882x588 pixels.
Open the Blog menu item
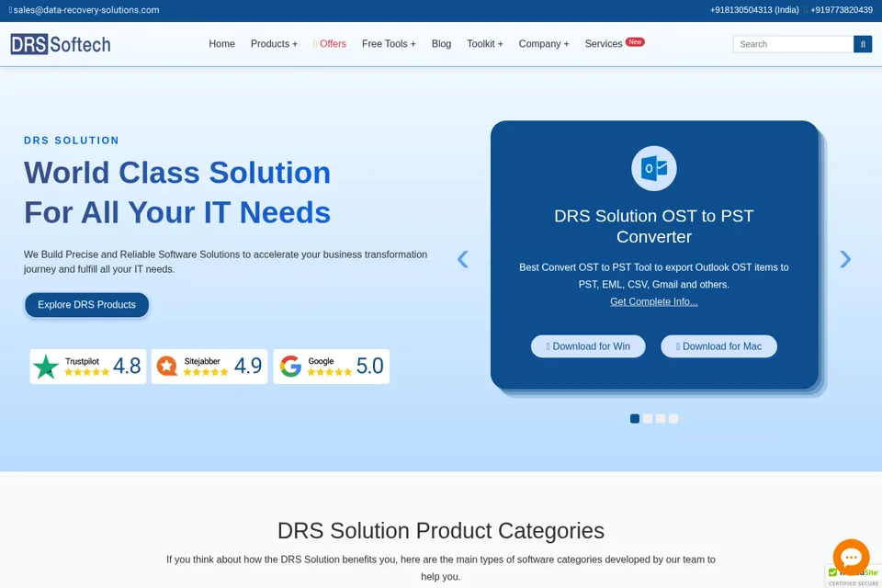[x=441, y=44]
